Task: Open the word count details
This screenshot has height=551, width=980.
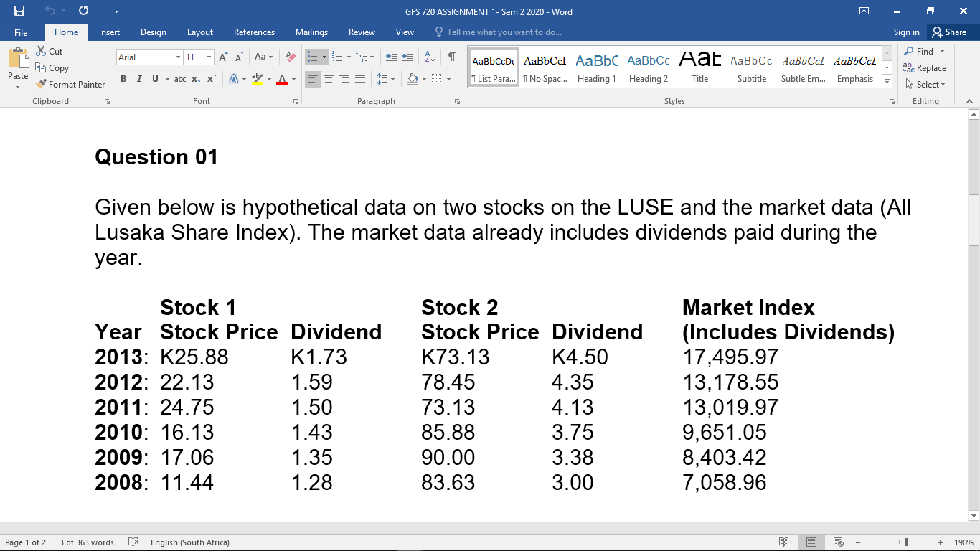Action: click(x=85, y=542)
